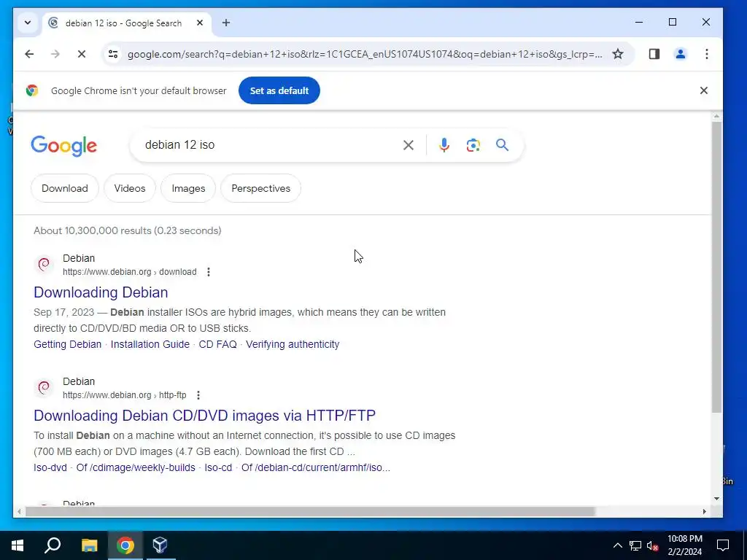Click the https://www.debian.org › download breadcrumb
The height and width of the screenshot is (560, 747).
pos(130,272)
